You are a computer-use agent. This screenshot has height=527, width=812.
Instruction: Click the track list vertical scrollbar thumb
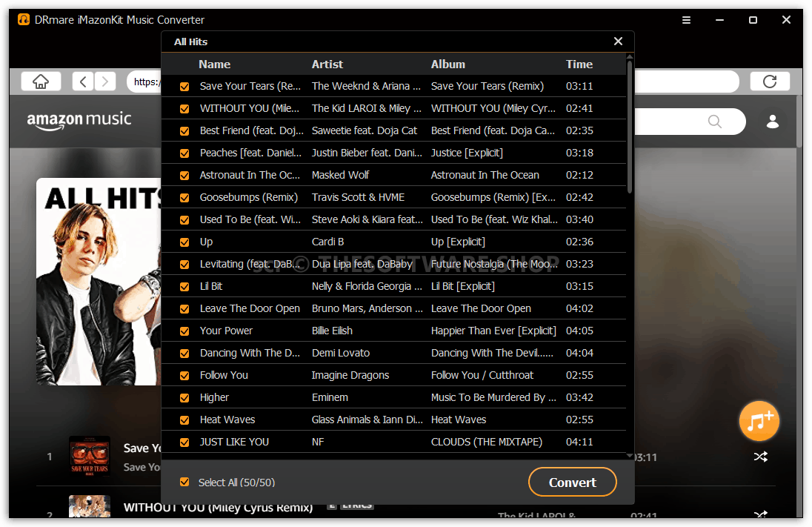click(630, 127)
